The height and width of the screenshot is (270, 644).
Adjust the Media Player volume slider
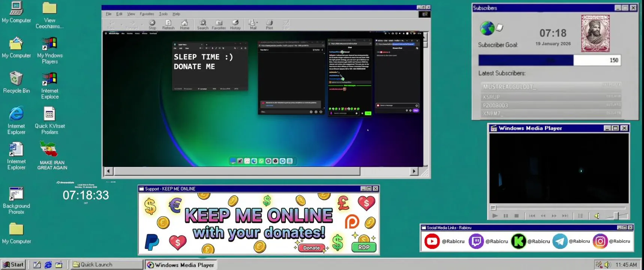616,216
